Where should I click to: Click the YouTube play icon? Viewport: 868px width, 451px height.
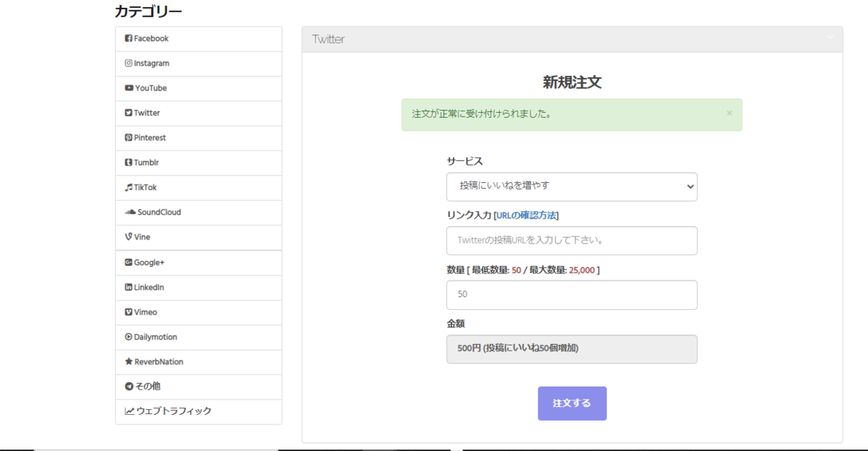(129, 88)
